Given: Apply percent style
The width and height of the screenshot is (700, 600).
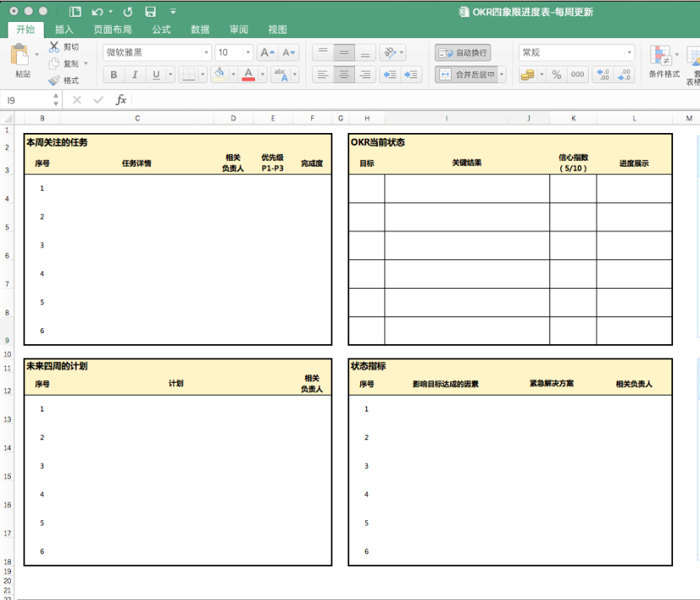Looking at the screenshot, I should pyautogui.click(x=556, y=75).
